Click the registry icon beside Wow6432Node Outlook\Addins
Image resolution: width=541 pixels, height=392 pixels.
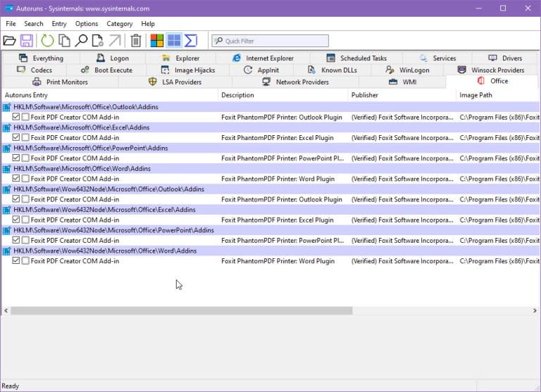[7, 189]
